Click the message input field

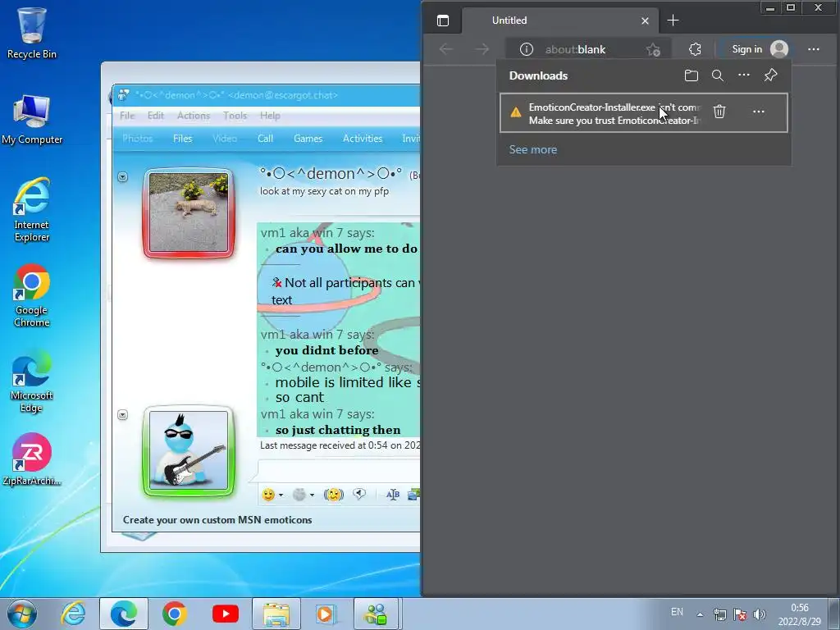(339, 470)
